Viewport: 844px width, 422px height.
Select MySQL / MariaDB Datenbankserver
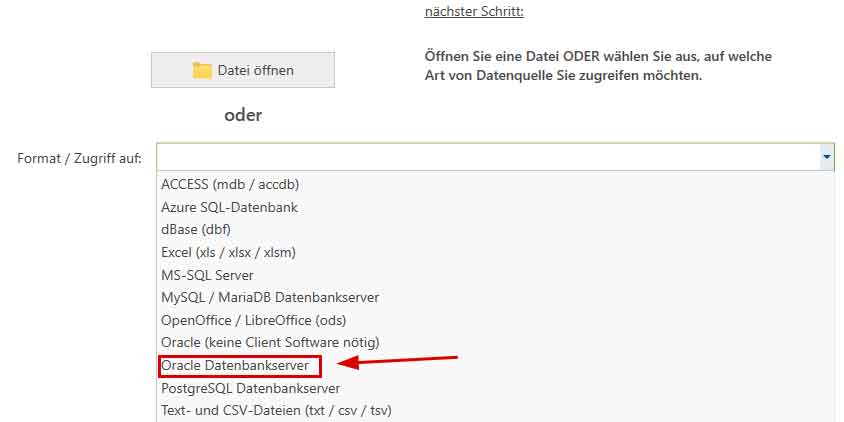coord(270,297)
